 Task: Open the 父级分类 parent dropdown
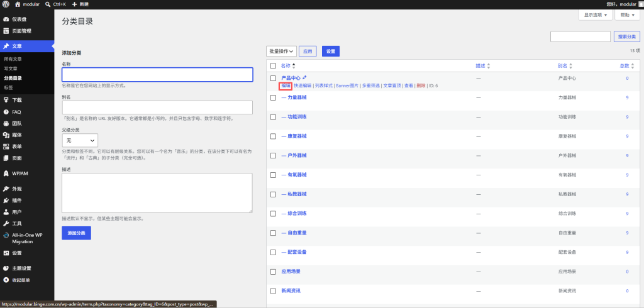click(x=80, y=140)
